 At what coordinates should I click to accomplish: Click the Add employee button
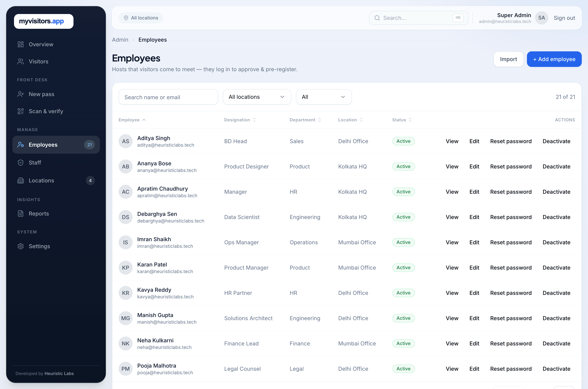(554, 59)
